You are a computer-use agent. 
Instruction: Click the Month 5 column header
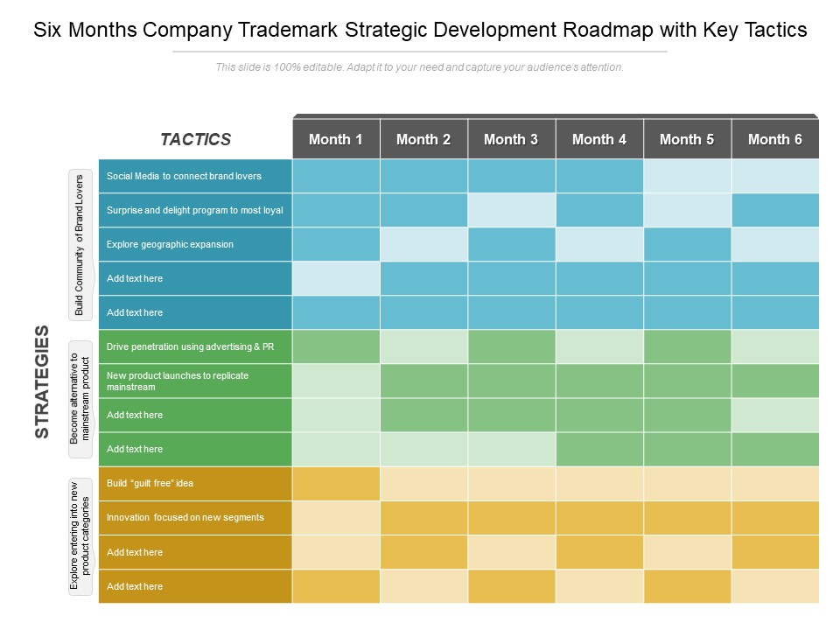point(688,139)
